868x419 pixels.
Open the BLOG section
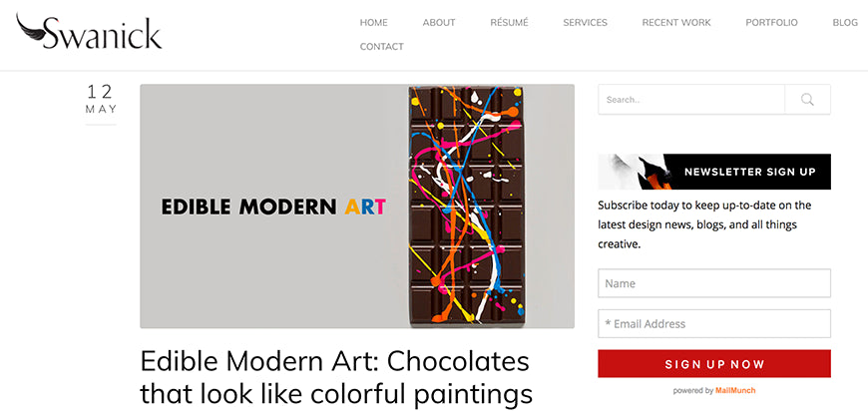pos(845,23)
